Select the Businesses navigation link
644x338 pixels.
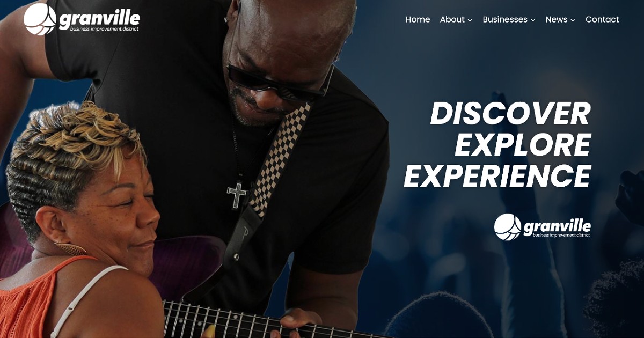pos(504,19)
